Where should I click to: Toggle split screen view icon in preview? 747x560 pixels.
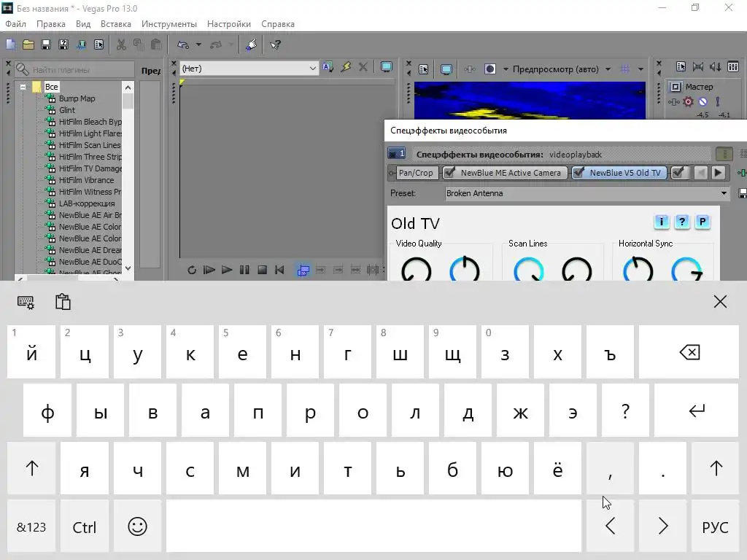click(489, 69)
